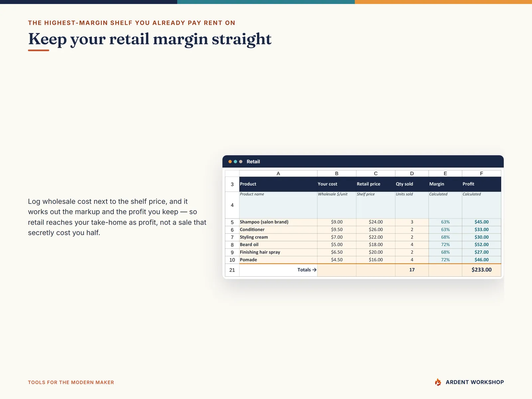Click the Wholesale $/unit hint cell
Viewport: 532px width, 399px height.
tap(337, 205)
